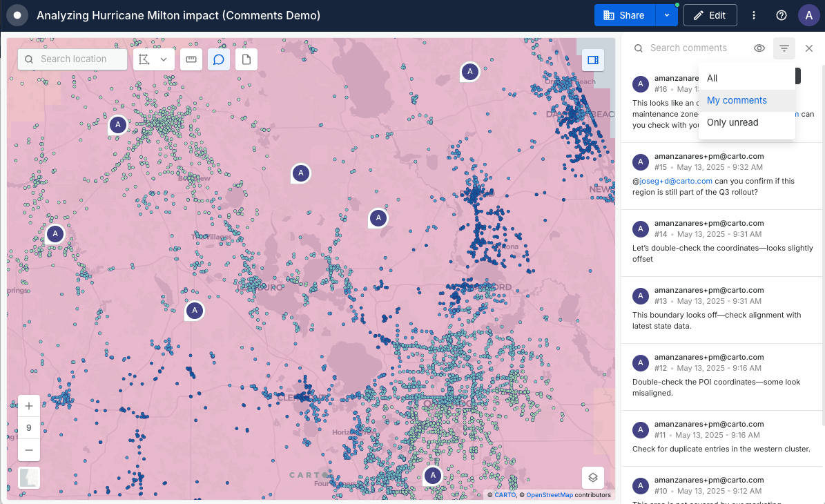Toggle the comments mode speech bubble icon
Screen dimensions: 825x504
click(219, 59)
